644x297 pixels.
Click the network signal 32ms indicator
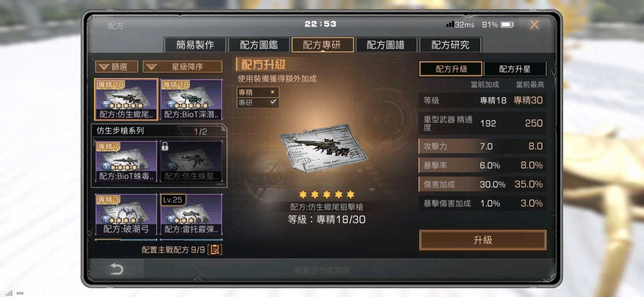point(460,25)
